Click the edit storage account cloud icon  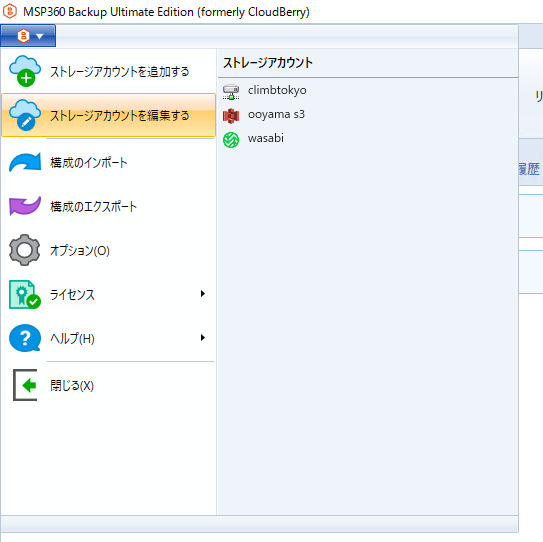pyautogui.click(x=25, y=115)
